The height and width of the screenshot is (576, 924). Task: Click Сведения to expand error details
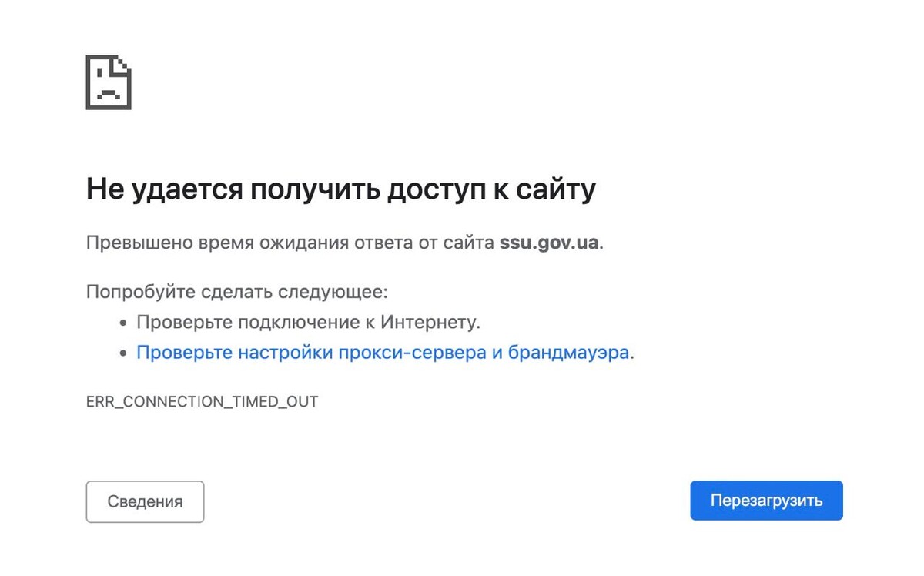coord(145,501)
